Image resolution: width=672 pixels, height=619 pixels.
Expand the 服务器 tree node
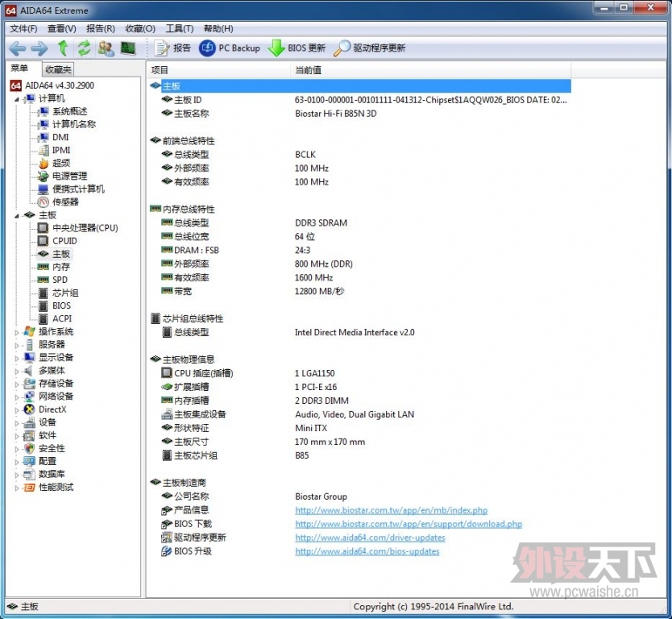tap(17, 345)
